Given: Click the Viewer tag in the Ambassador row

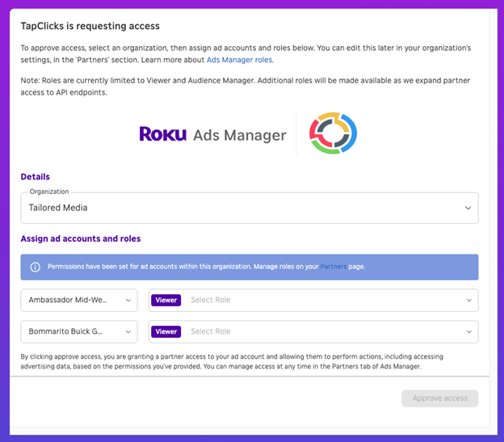Looking at the screenshot, I should [166, 301].
